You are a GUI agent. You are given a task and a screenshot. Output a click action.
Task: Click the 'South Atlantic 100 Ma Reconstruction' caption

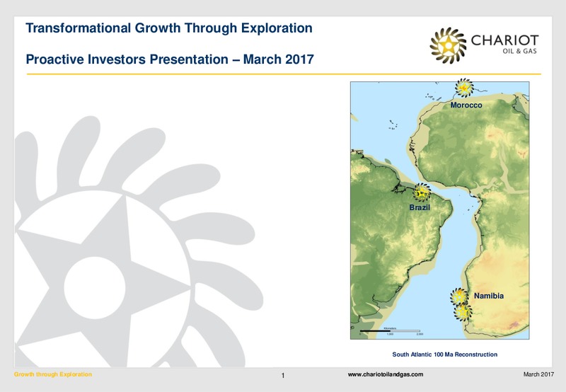click(x=445, y=354)
